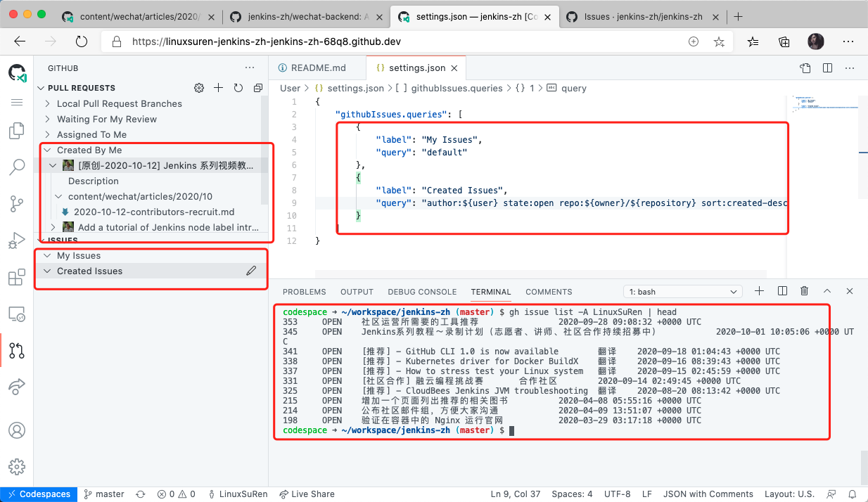Select the GitHub Pull Requests activity icon
868x502 pixels.
pyautogui.click(x=17, y=350)
